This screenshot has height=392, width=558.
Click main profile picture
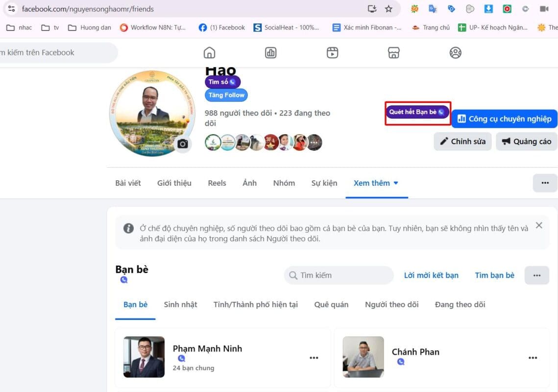click(152, 113)
